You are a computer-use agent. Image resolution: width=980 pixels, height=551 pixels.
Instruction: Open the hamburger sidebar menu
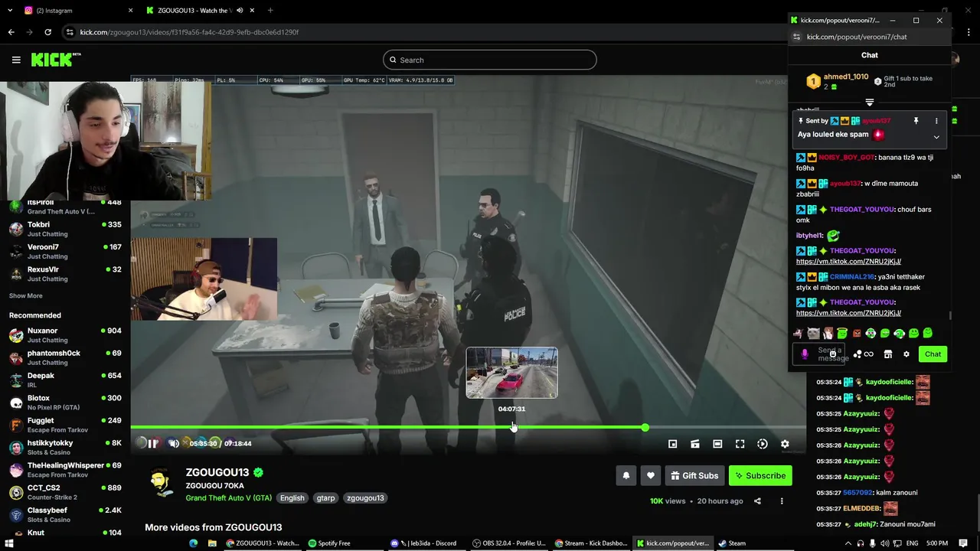16,60
